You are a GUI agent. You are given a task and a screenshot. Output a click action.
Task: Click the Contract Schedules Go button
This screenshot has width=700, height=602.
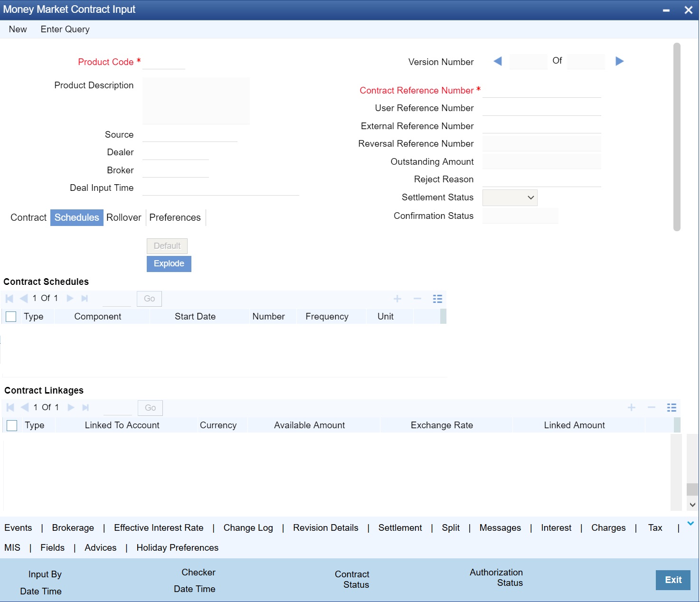click(x=149, y=299)
